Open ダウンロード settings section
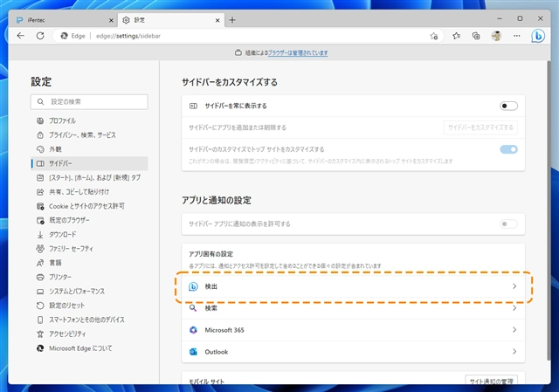 tap(89, 235)
